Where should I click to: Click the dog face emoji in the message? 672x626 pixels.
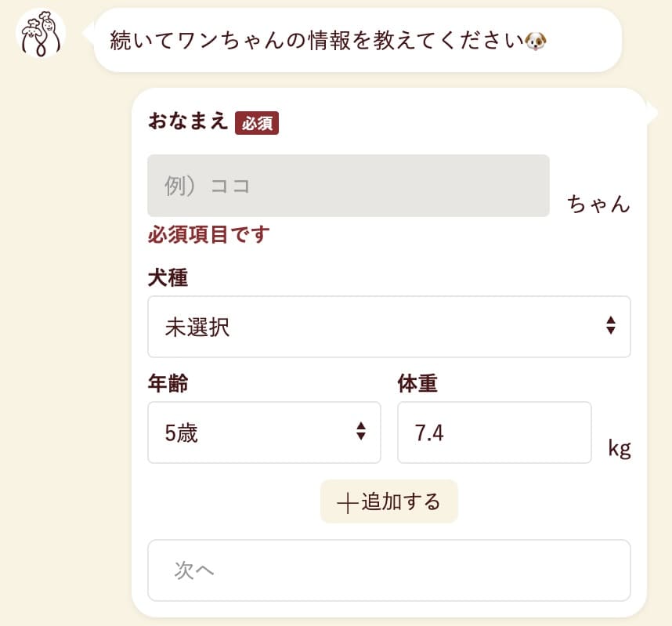click(536, 40)
